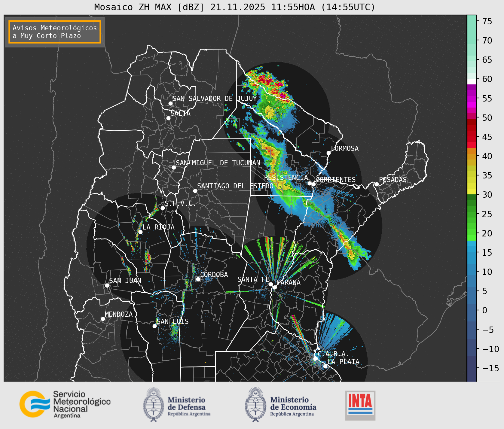Select the San Salvador de Jujuy city marker
The height and width of the screenshot is (429, 504).
[170, 103]
